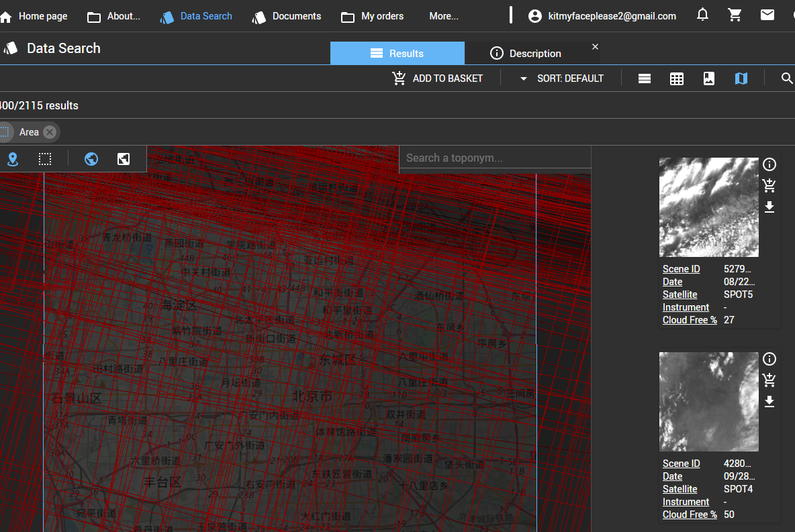Open the user account kitmyfaceplease2@gmail.com
This screenshot has height=532, width=795.
tap(602, 16)
